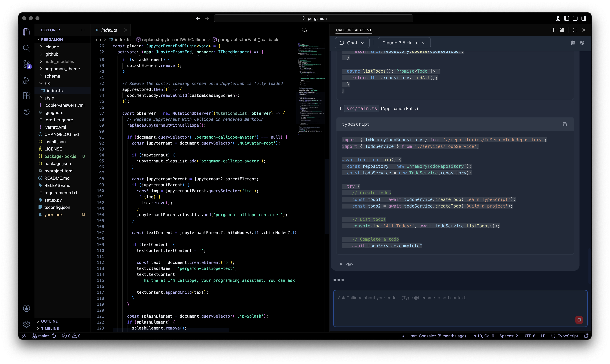Start a new Calliope chat
Image resolution: width=610 pixels, height=364 pixels.
click(x=553, y=30)
